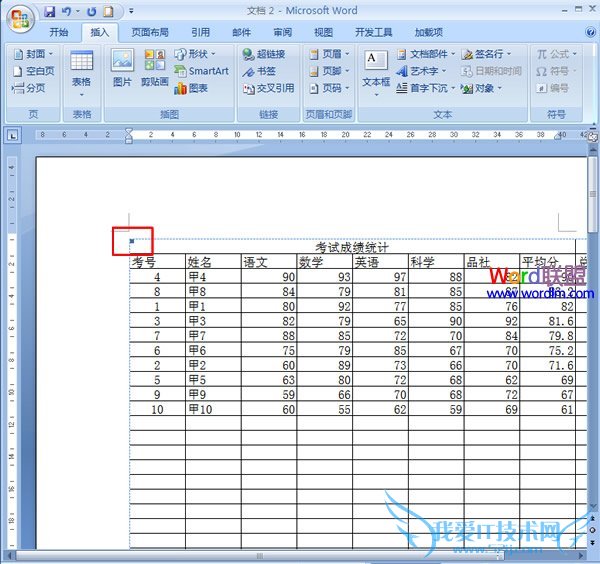Image resolution: width=600 pixels, height=564 pixels.
Task: Save document with the floppy disk icon
Action: (49, 11)
